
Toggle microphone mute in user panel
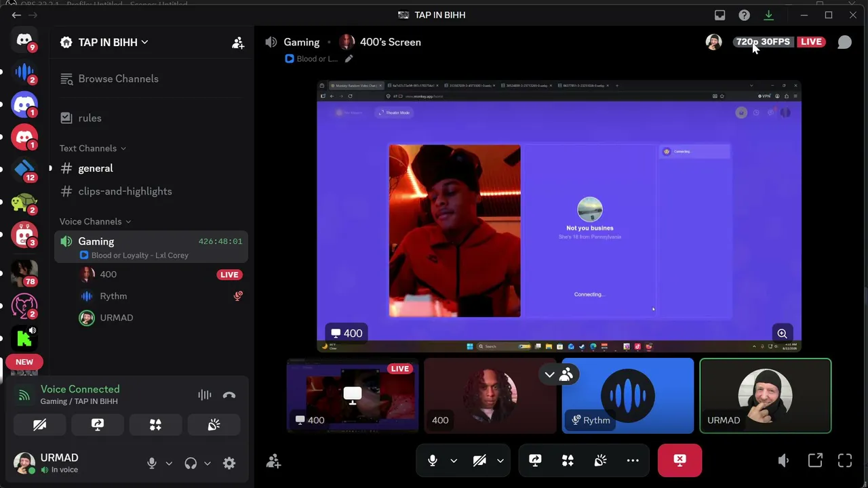click(152, 463)
